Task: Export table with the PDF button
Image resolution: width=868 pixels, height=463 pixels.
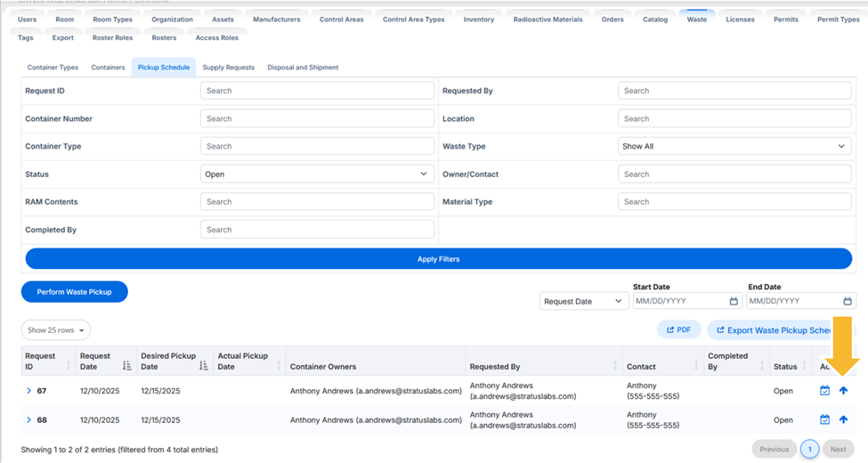Action: click(x=678, y=329)
